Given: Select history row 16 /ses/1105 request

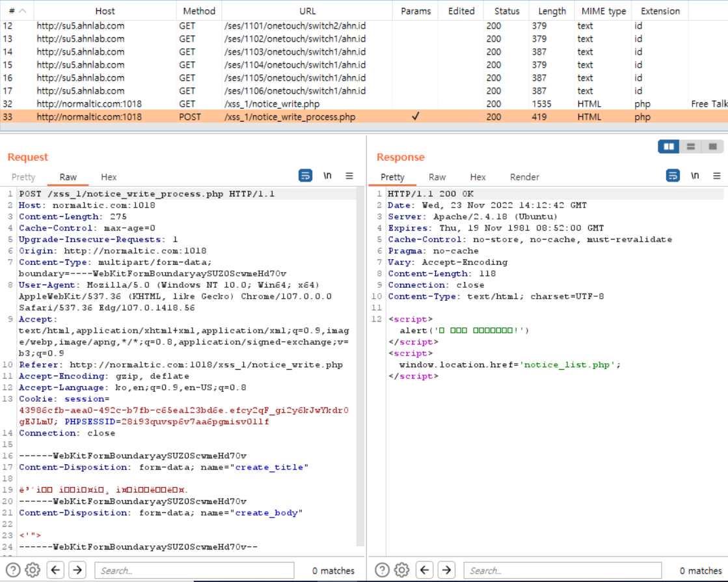Looking at the screenshot, I should [x=364, y=77].
